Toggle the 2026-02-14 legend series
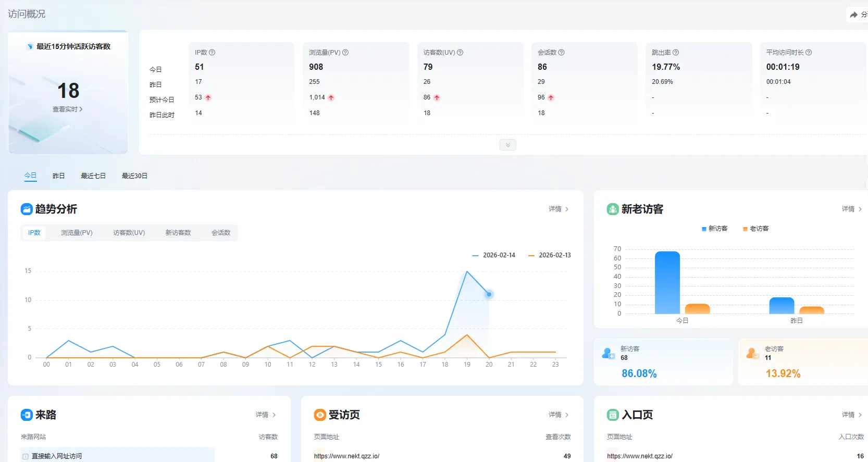Screen dimensions: 868x462 coord(493,255)
